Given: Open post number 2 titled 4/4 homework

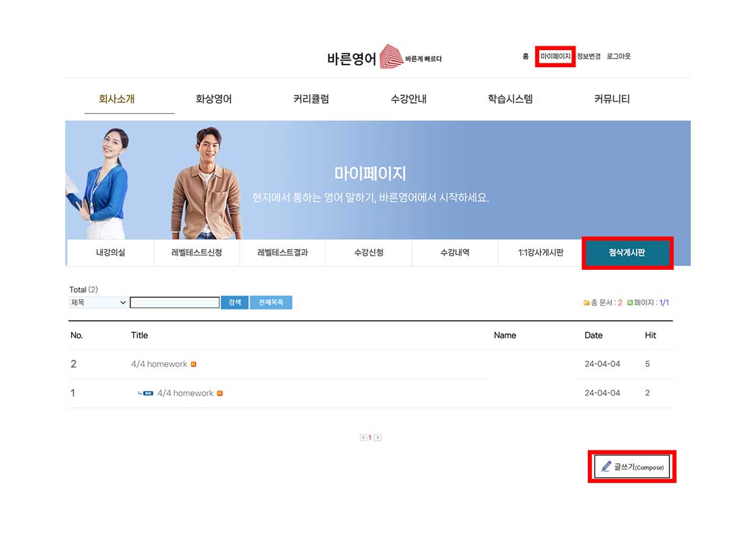Looking at the screenshot, I should 159,364.
